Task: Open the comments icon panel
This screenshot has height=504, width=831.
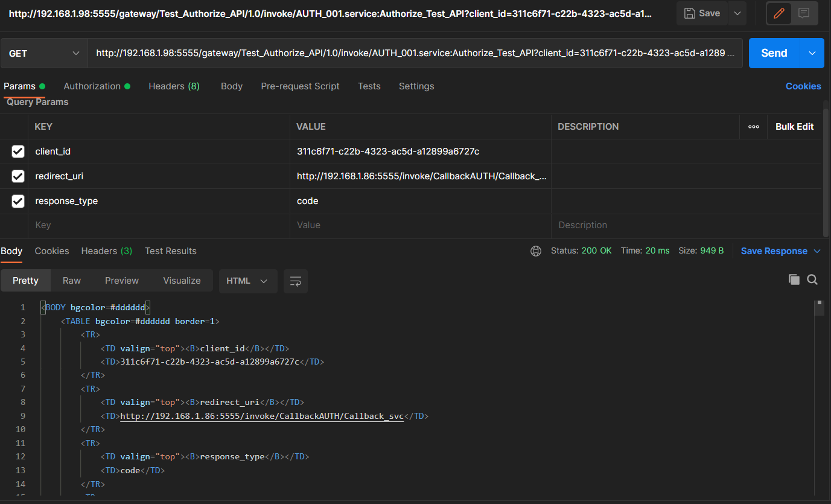Action: click(804, 13)
